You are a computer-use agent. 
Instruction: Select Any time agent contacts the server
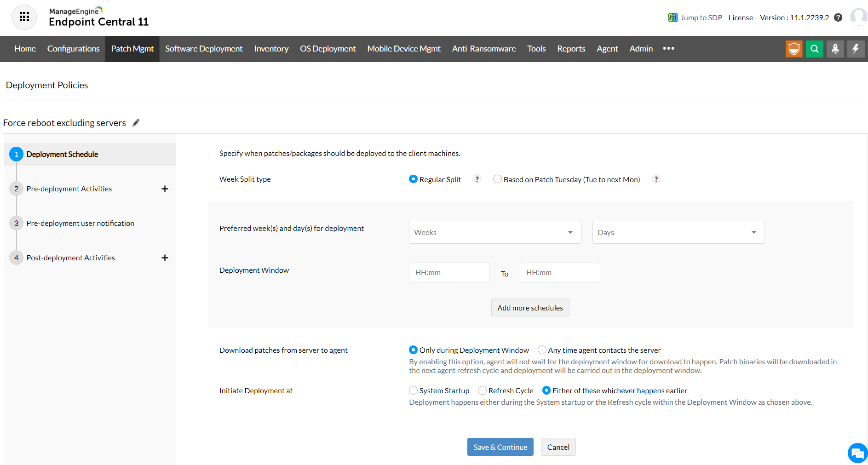tap(542, 350)
